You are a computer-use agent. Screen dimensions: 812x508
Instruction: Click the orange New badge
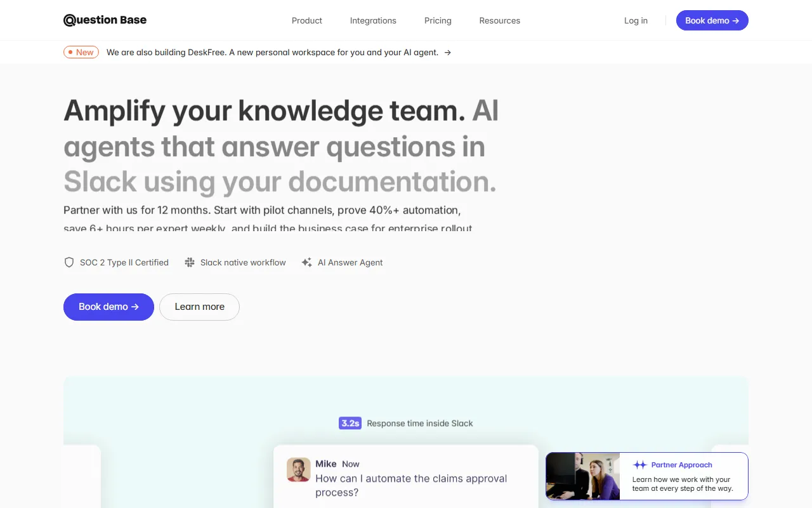click(81, 53)
